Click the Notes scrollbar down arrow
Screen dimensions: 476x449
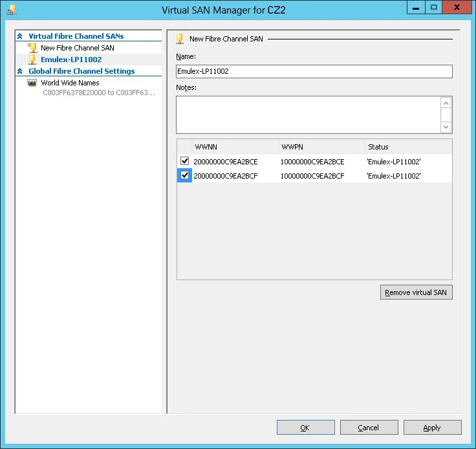446,127
